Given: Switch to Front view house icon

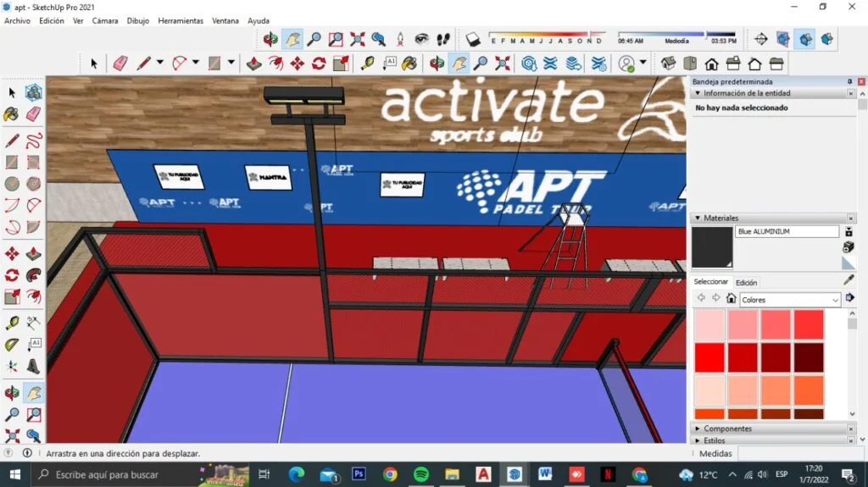Looking at the screenshot, I should click(x=712, y=64).
